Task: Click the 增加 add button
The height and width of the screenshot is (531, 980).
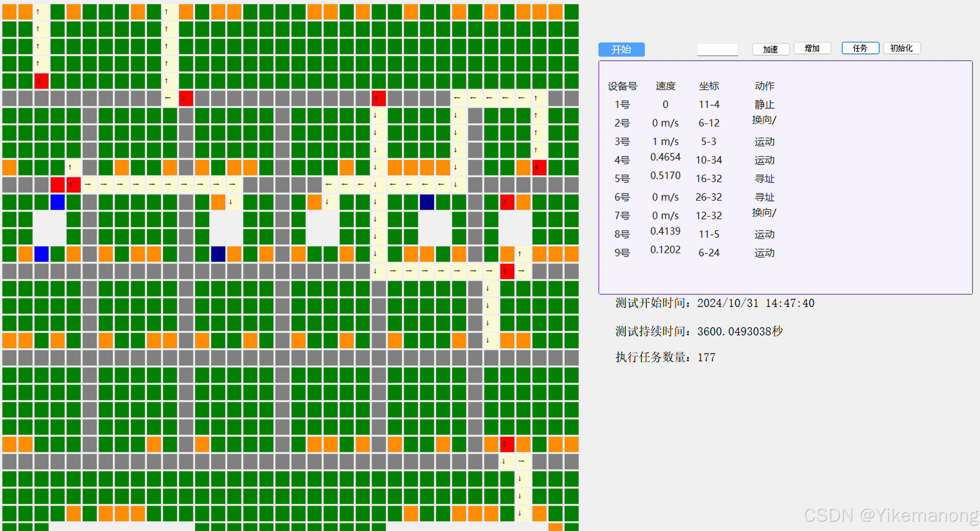Action: 812,48
